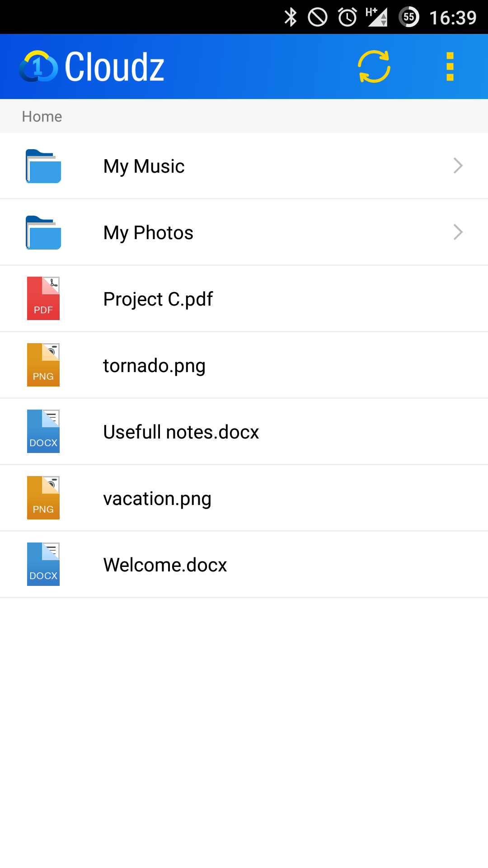Image resolution: width=488 pixels, height=868 pixels.
Task: Open the Welcome.docx document
Action: tap(165, 565)
